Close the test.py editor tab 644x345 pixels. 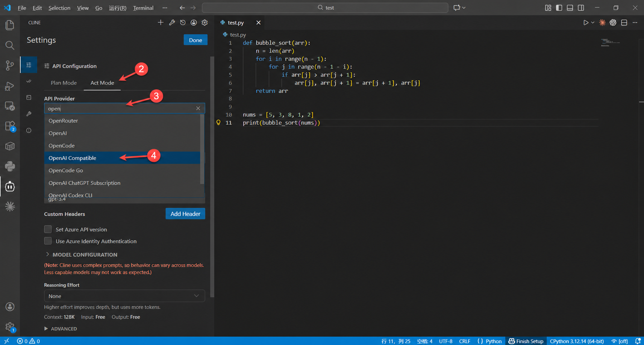258,23
